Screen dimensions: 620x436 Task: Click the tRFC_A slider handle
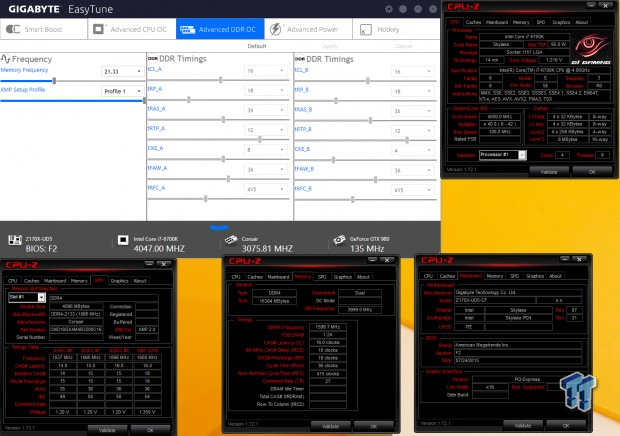coord(206,199)
